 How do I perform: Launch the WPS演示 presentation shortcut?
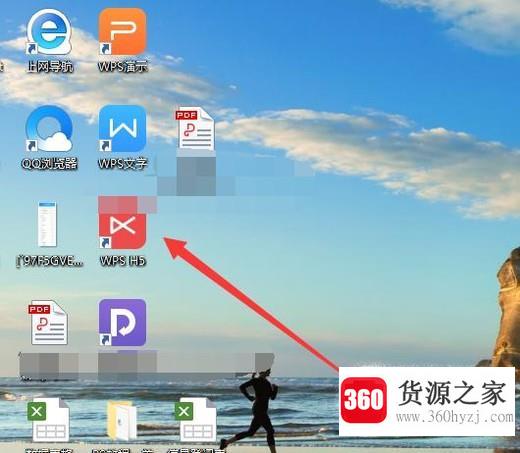coord(122,32)
